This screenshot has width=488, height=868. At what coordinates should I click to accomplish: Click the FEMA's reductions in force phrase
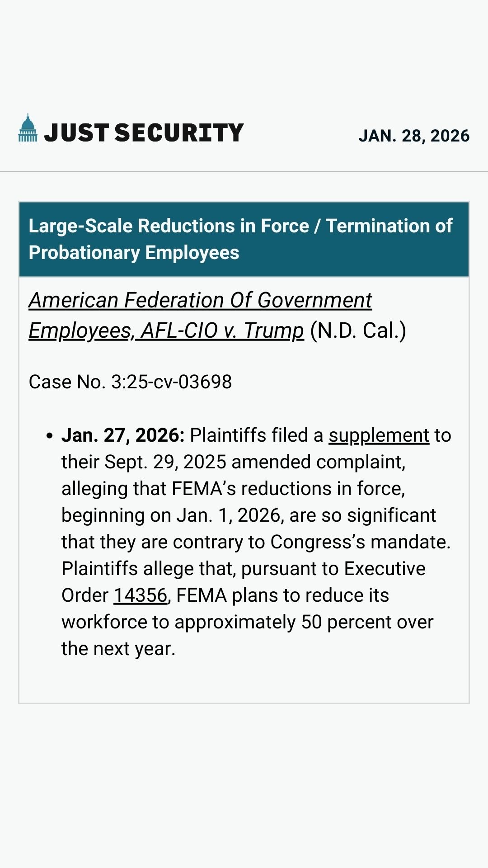pyautogui.click(x=288, y=489)
